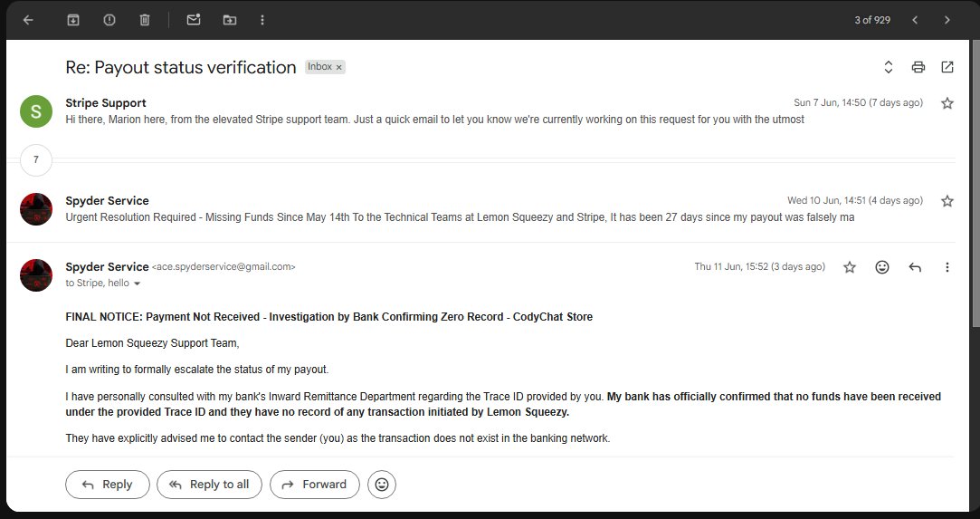Click avatar of the open Spyder Service message
Viewport: 980px width, 519px height.
(x=36, y=275)
